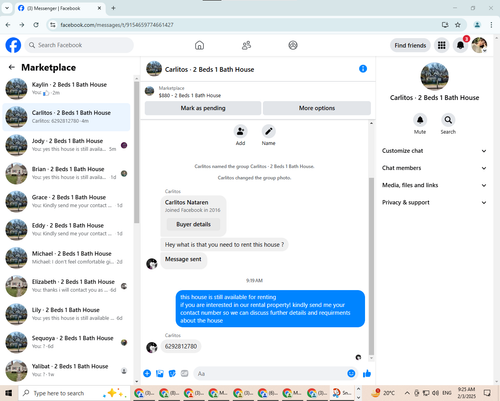500x401 pixels.
Task: Click the message text field
Action: [x=270, y=374]
